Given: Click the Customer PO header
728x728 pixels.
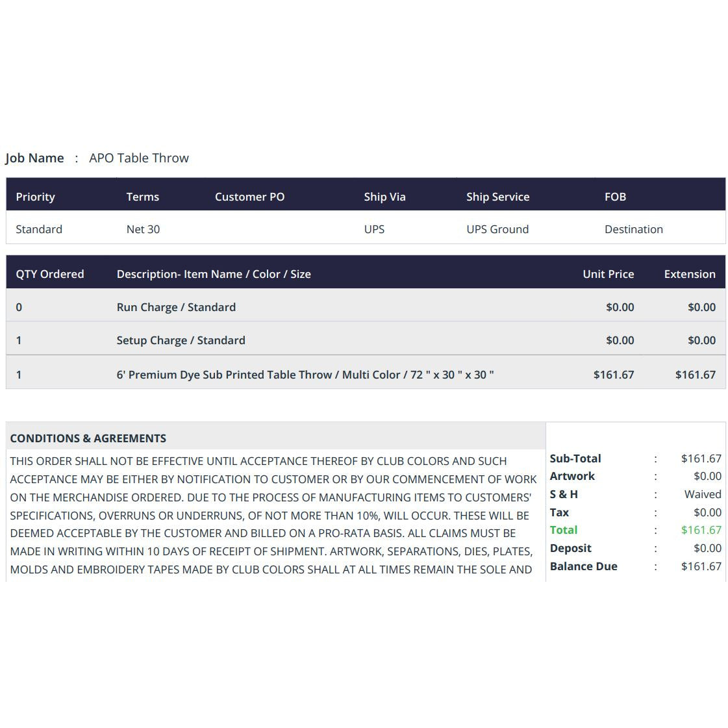Looking at the screenshot, I should [250, 197].
